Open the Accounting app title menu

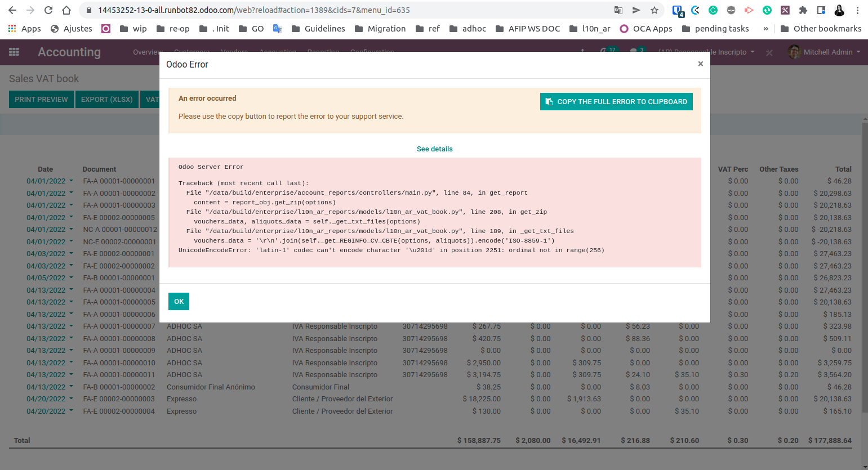69,52
